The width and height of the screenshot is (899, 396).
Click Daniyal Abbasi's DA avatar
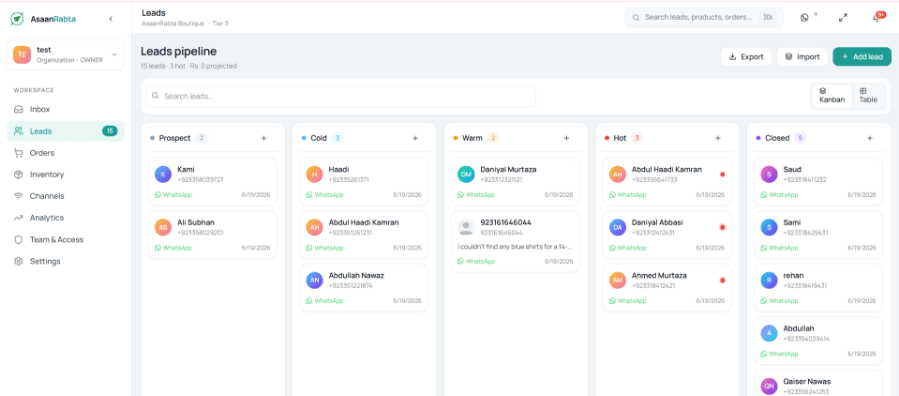point(617,227)
